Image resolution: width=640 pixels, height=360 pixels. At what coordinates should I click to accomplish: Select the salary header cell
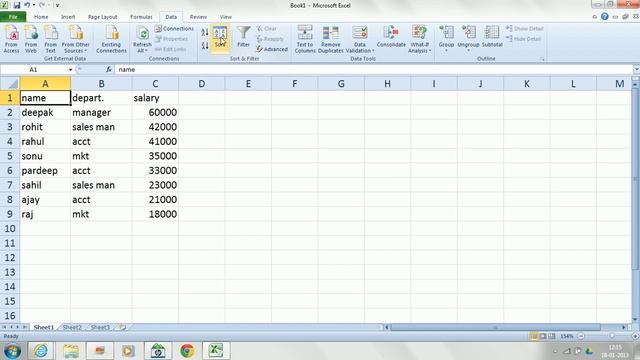click(155, 98)
